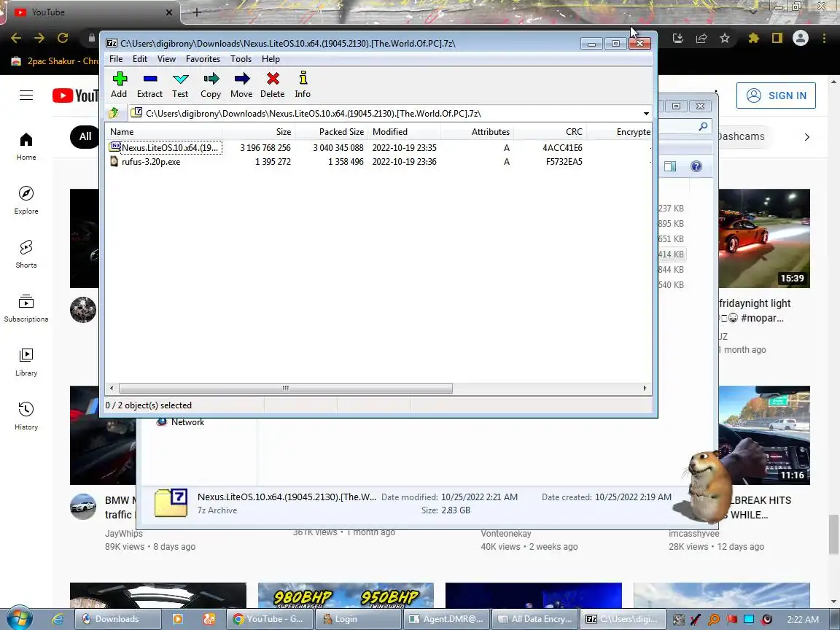Open Chrome three-dot menu
This screenshot has height=630, width=840.
(824, 38)
